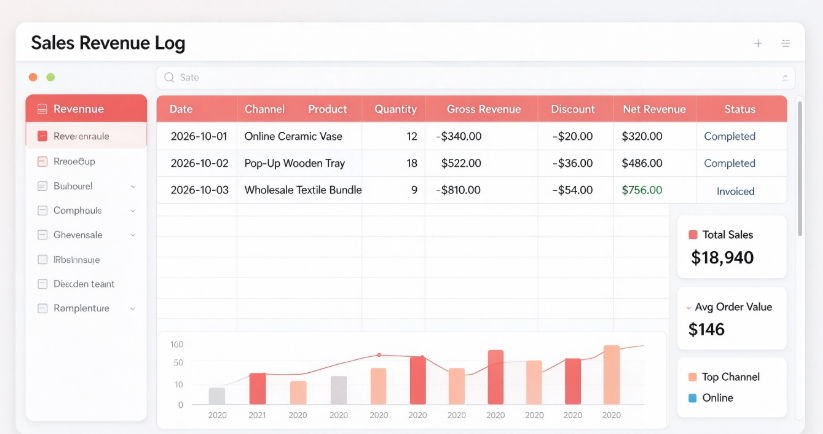Viewport: 823px width, 434px height.
Task: Click the Revennue sidebar header icon
Action: tap(42, 109)
